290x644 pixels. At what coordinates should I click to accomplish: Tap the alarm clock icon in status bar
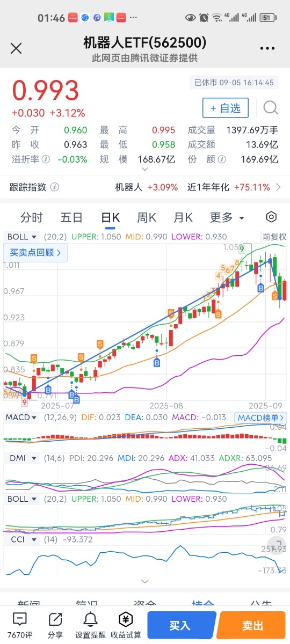tap(204, 18)
